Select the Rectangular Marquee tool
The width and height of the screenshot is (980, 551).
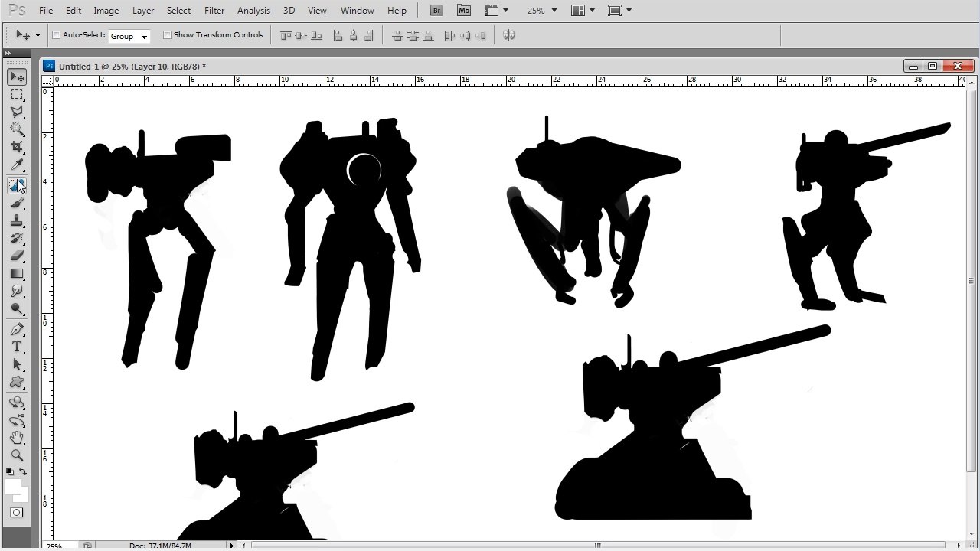[x=17, y=95]
